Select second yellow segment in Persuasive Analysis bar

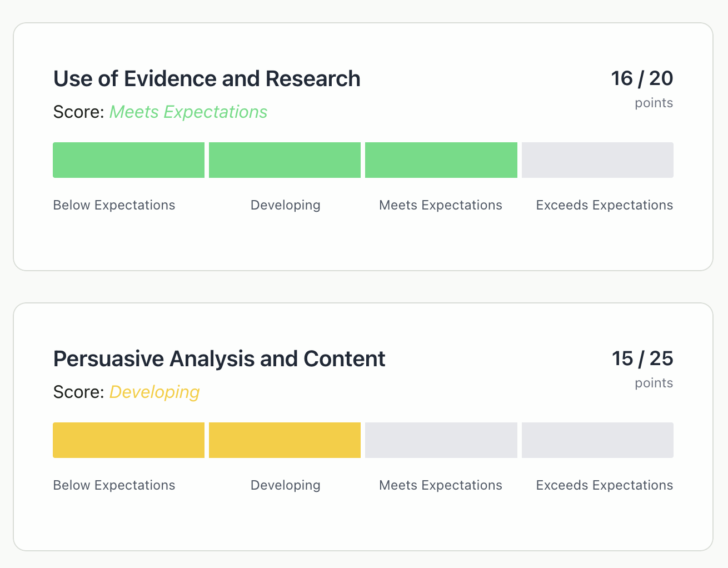coord(285,440)
